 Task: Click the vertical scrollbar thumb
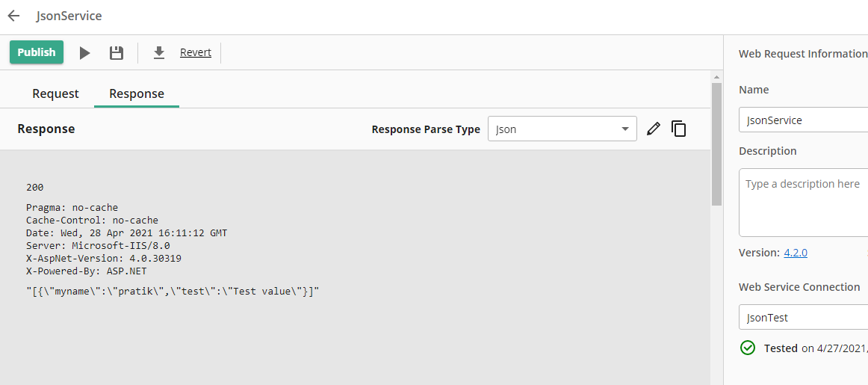coord(716,142)
